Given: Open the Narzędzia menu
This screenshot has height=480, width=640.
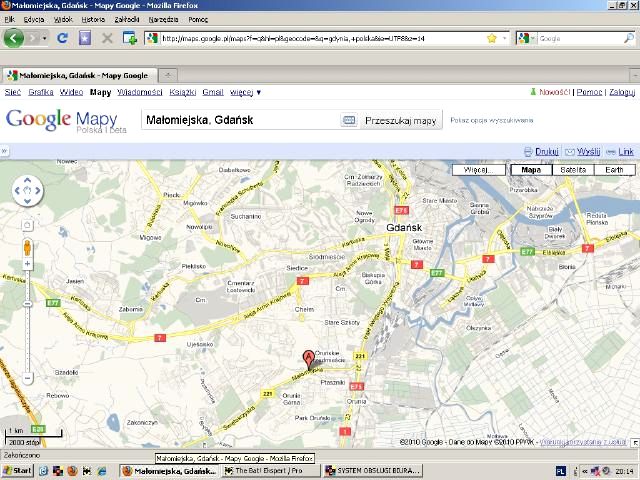Looking at the screenshot, I should click(164, 19).
